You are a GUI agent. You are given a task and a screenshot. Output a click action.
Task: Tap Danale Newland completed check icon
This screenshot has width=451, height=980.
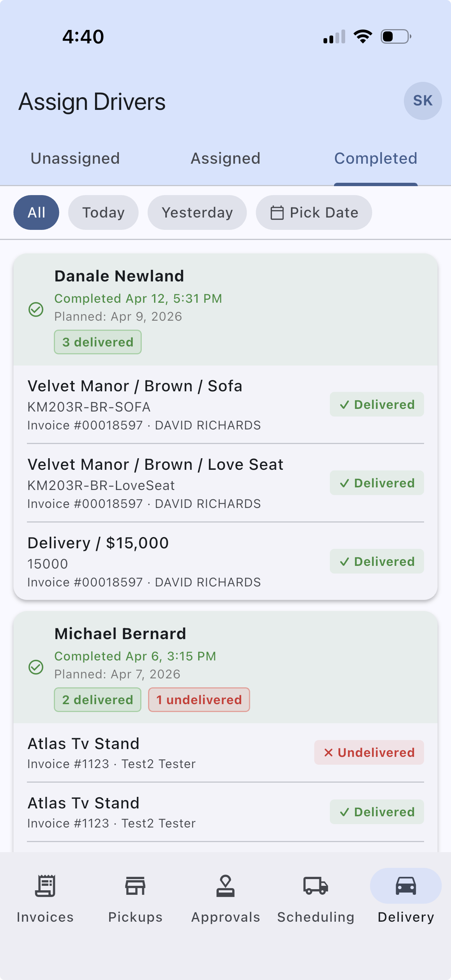click(36, 309)
